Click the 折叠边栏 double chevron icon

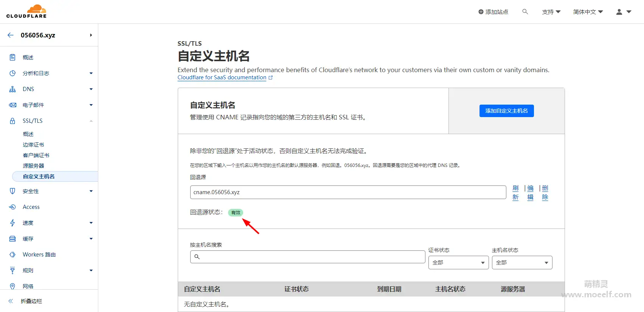[11, 301]
